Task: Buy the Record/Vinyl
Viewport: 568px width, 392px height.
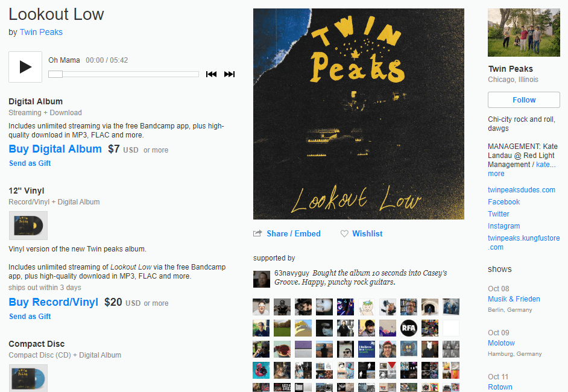Action: [53, 302]
